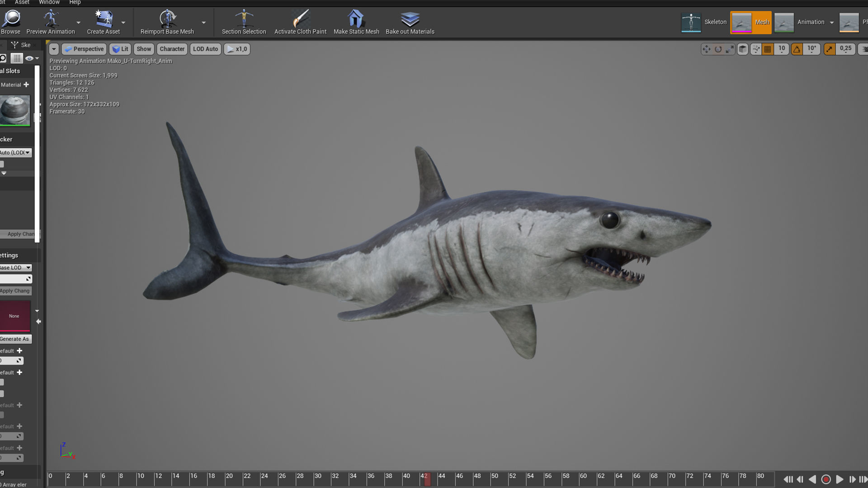This screenshot has width=868, height=488.
Task: Click Make Static Mesh icon
Action: pos(356,19)
